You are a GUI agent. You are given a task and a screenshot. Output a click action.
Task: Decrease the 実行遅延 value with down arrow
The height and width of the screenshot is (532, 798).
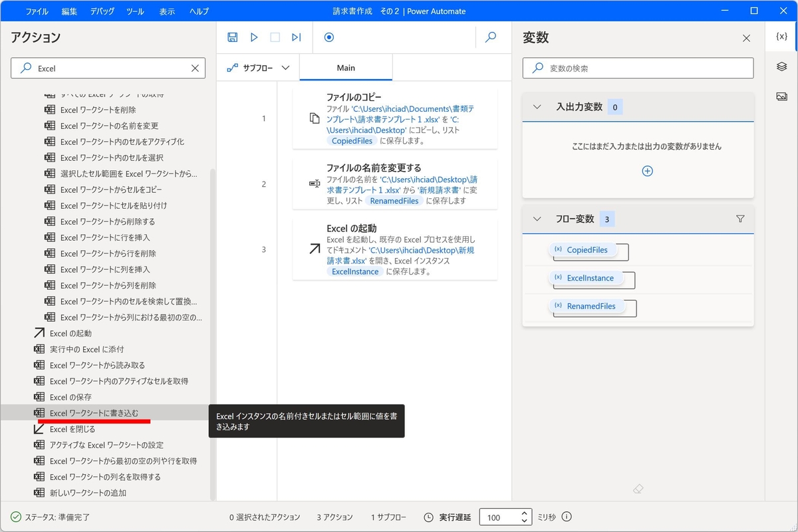click(525, 521)
